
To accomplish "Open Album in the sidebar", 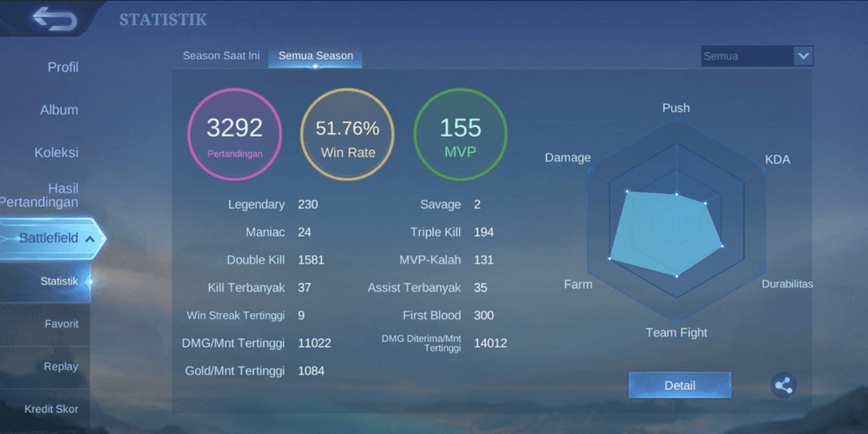I will pos(59,110).
